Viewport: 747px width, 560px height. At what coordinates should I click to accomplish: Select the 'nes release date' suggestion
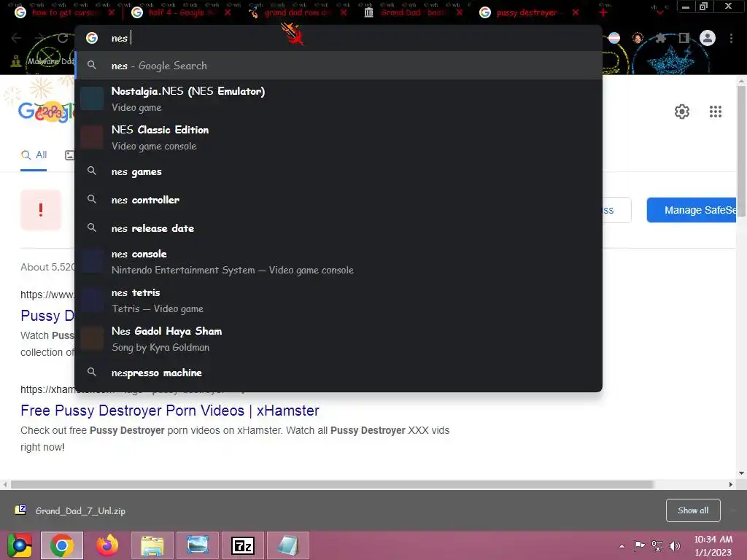(338, 228)
